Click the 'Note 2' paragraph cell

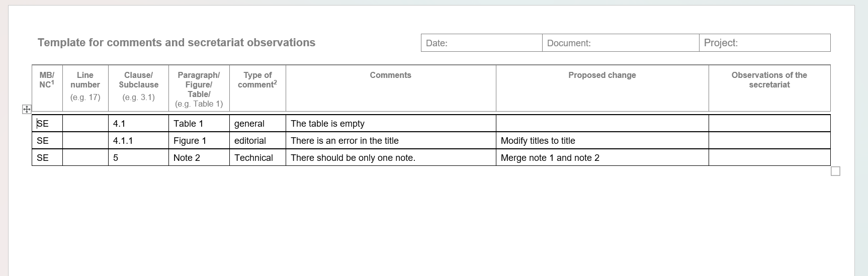[199, 158]
